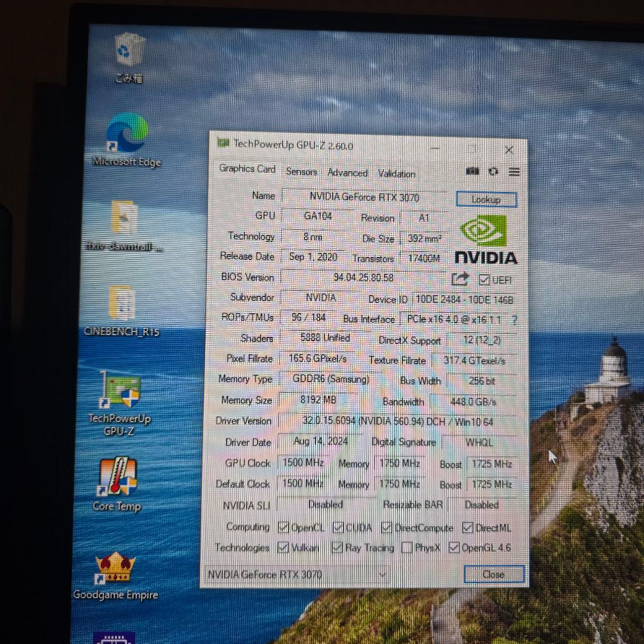The image size is (644, 644).
Task: Toggle the OpenCL checkbox
Action: point(283,527)
